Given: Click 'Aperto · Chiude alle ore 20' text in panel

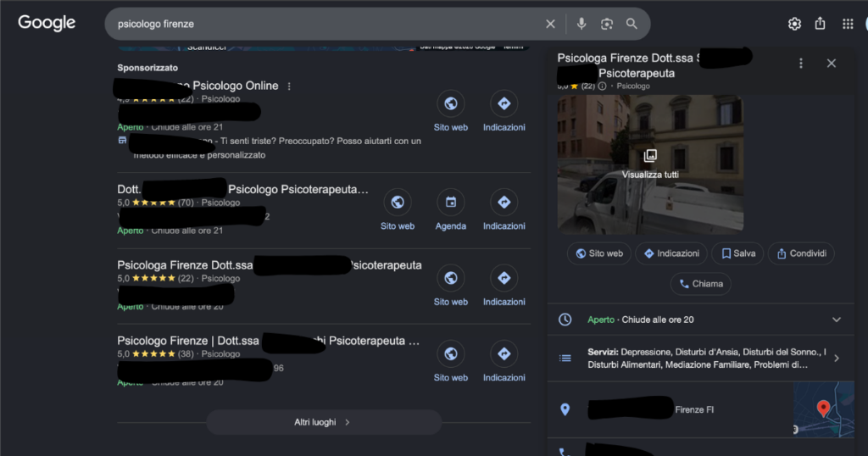Looking at the screenshot, I should (x=641, y=320).
